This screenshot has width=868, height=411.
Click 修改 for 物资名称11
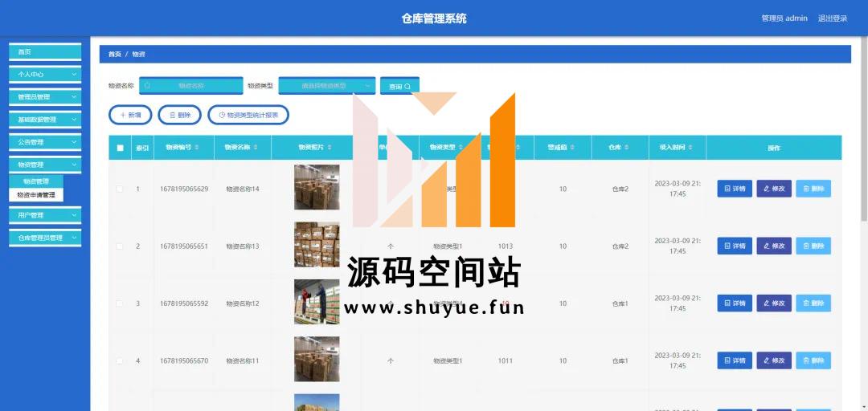[x=774, y=360]
